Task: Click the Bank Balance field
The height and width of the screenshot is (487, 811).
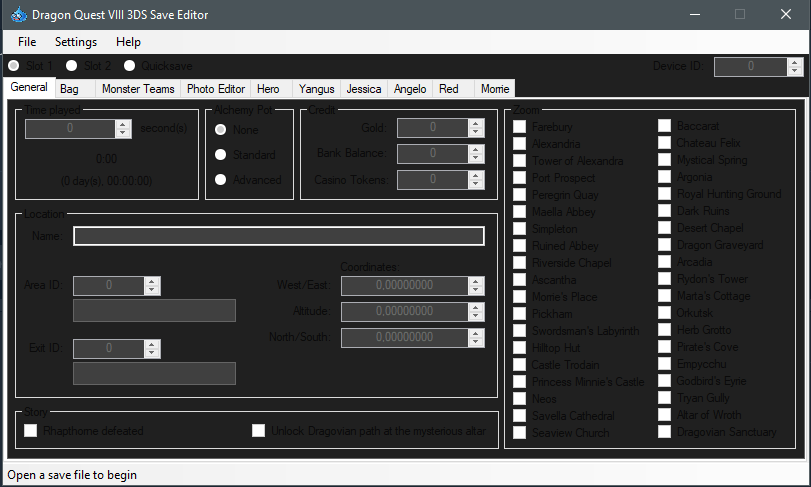Action: point(432,154)
